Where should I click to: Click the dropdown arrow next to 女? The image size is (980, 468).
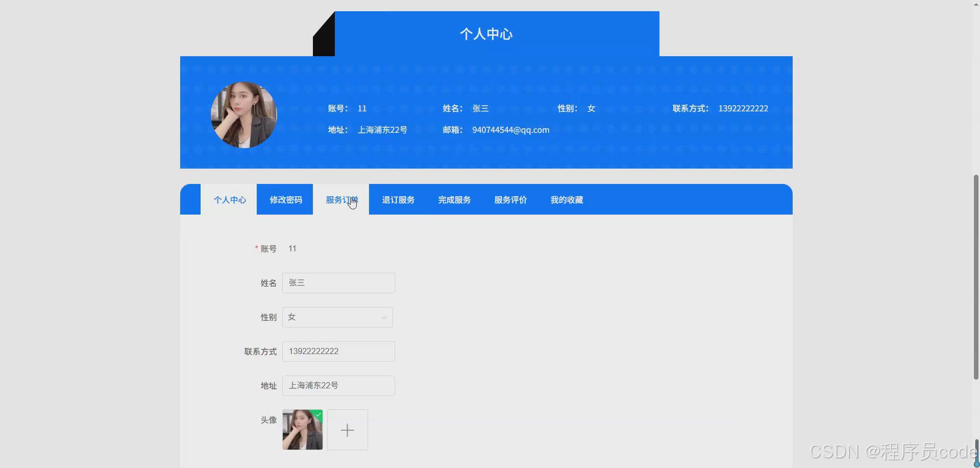tap(383, 317)
